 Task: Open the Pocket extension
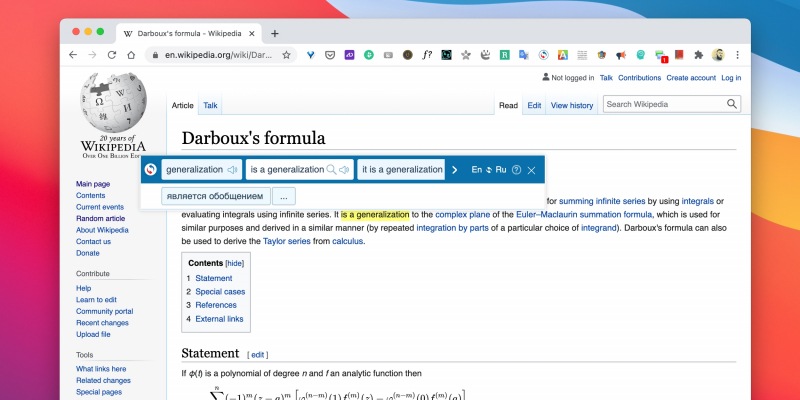pyautogui.click(x=330, y=55)
